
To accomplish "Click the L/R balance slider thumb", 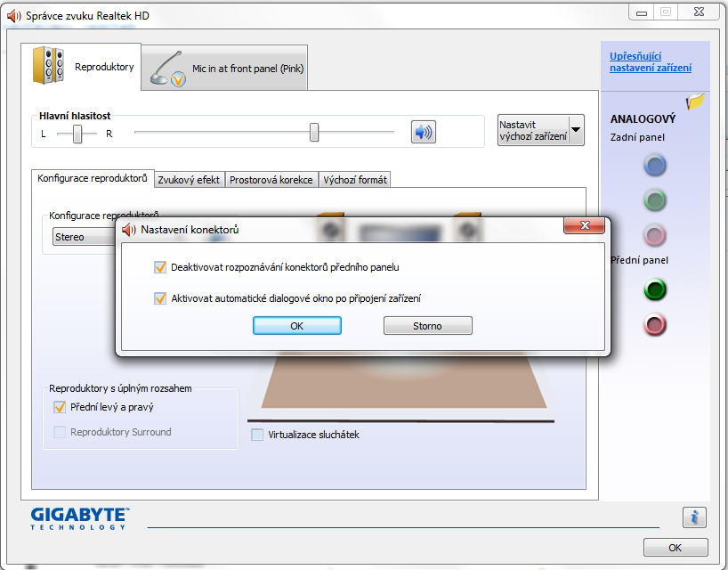I will point(77,134).
